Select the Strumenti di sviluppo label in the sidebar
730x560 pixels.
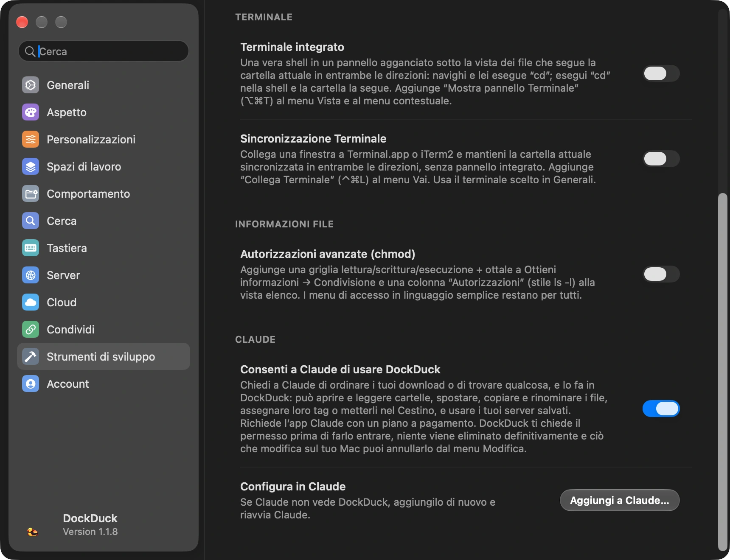(101, 357)
